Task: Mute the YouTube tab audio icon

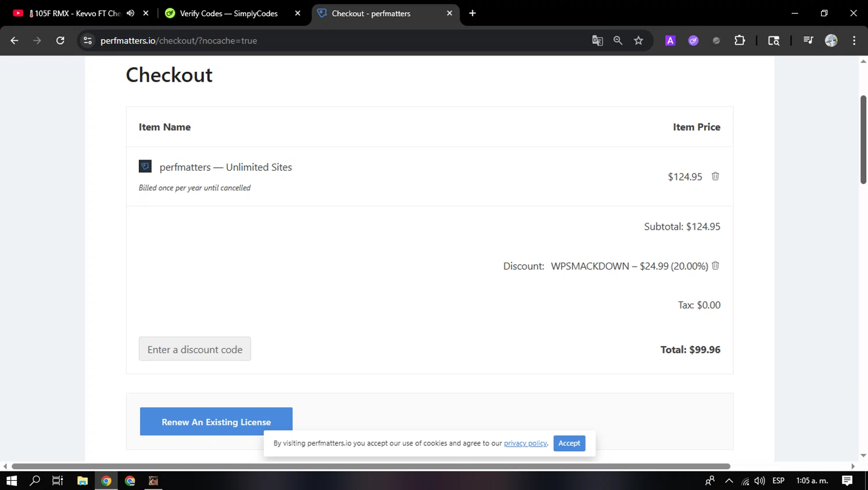Action: [x=130, y=13]
